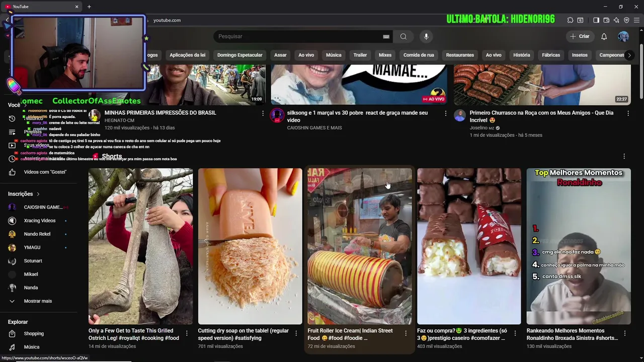Open the browser wallet icon
Screen dimensions: 644x362
(x=606, y=20)
